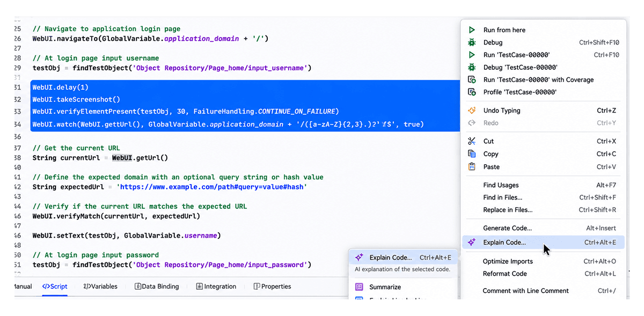Click the Variables tab icon
This screenshot has height=316, width=644.
[x=86, y=286]
